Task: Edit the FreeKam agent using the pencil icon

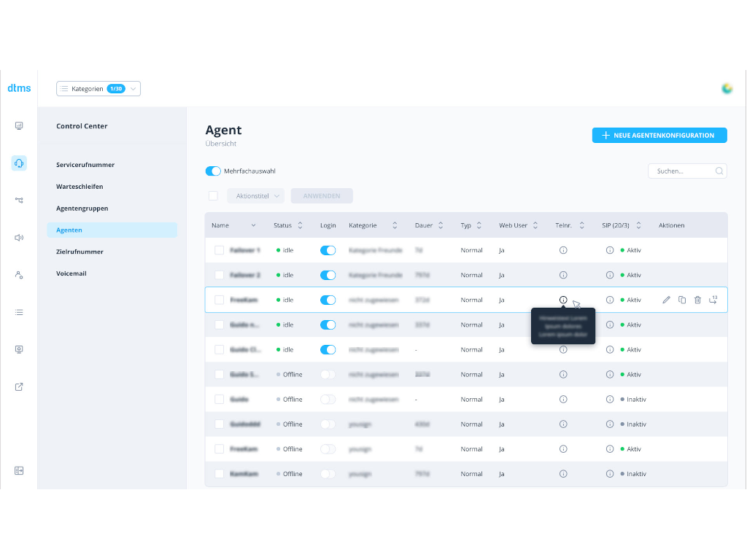Action: pyautogui.click(x=666, y=299)
